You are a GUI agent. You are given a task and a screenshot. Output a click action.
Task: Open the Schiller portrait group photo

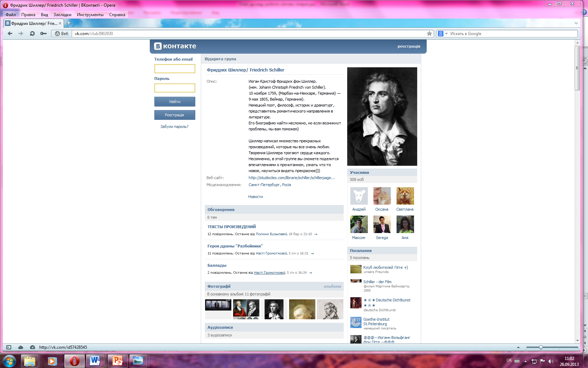[382, 116]
